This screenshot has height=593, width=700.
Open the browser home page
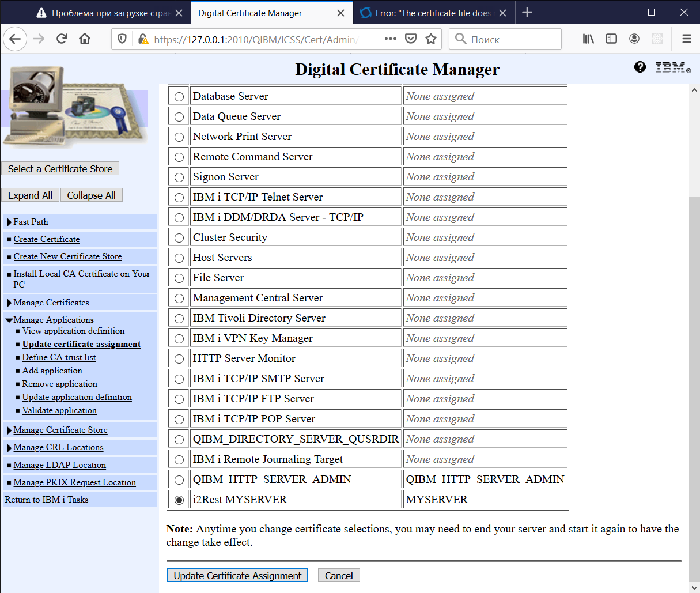pyautogui.click(x=85, y=39)
